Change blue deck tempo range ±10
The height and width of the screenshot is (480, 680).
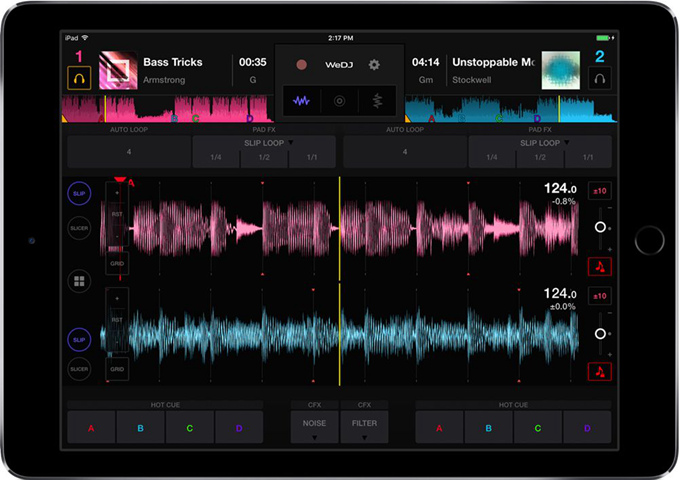pos(600,296)
